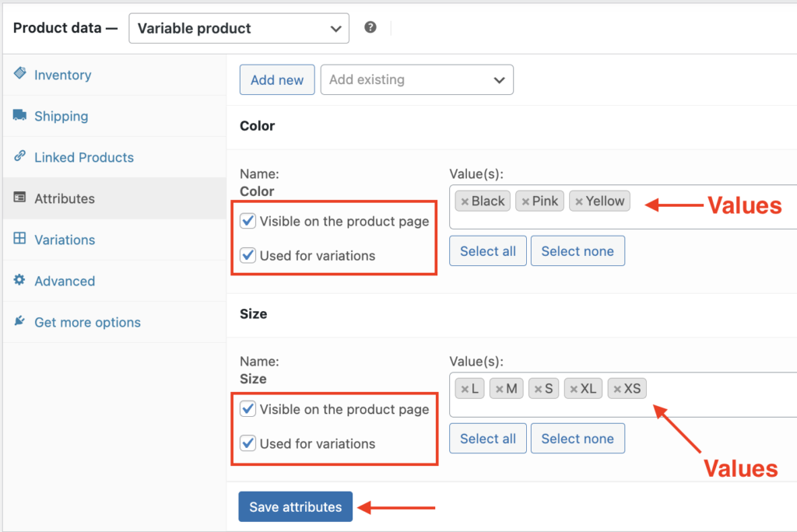Uncheck Used for variations under Size

point(248,443)
